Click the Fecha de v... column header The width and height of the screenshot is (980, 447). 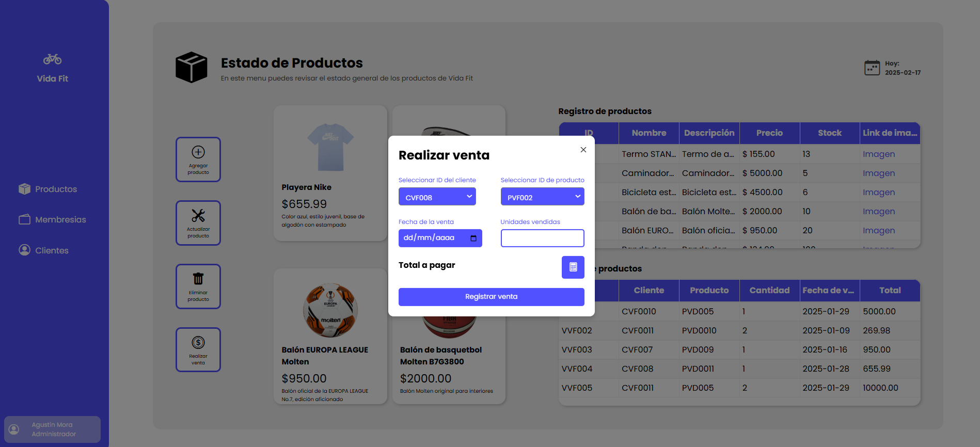pos(830,291)
